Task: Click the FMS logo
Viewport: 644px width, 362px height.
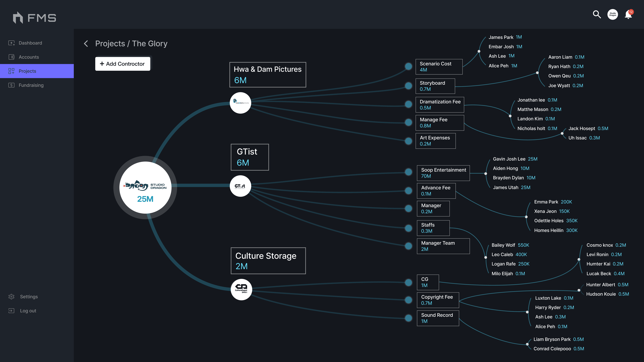Action: point(35,18)
